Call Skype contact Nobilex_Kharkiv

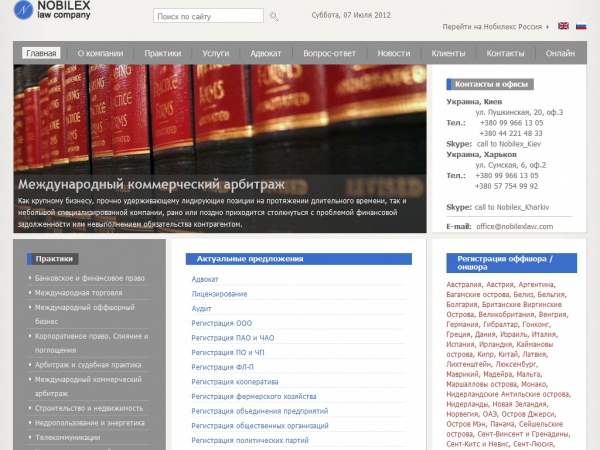[512, 207]
